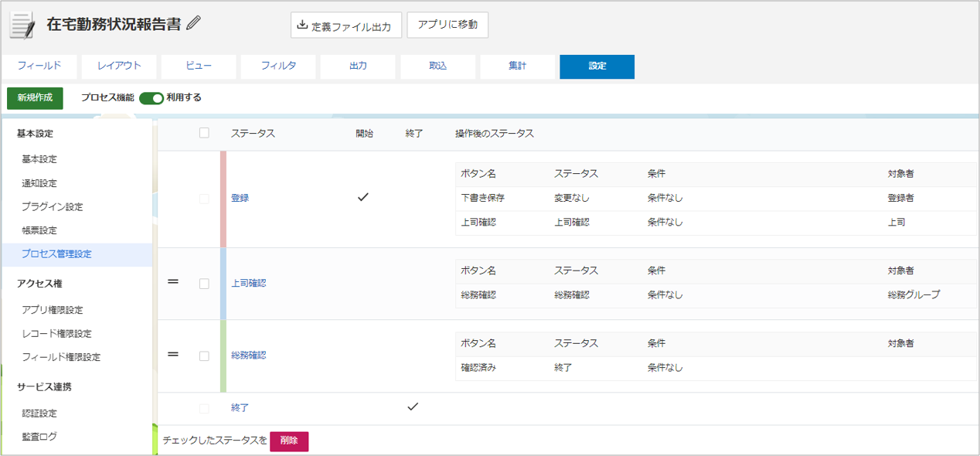Open the 上司確認 status link
This screenshot has width=980, height=456.
(x=248, y=283)
